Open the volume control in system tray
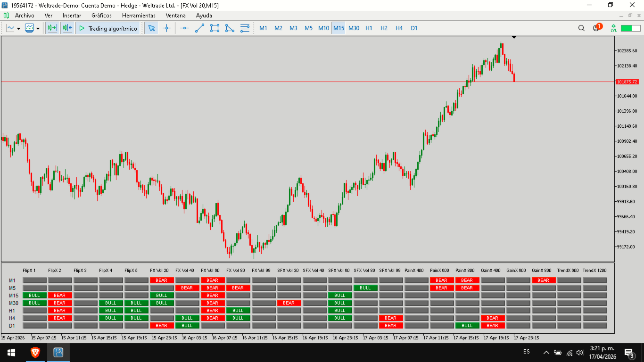This screenshot has height=362, width=644. point(580,353)
